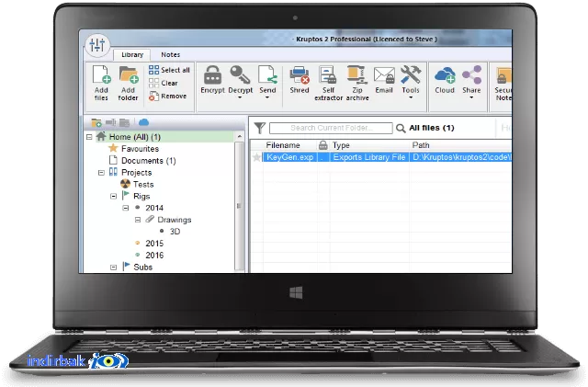The width and height of the screenshot is (588, 387).
Task: Click Remove in the ribbon
Action: tap(167, 97)
